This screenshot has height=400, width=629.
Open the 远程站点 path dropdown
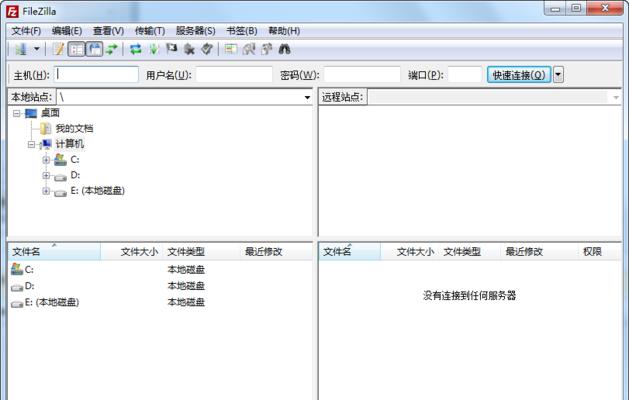coord(616,97)
